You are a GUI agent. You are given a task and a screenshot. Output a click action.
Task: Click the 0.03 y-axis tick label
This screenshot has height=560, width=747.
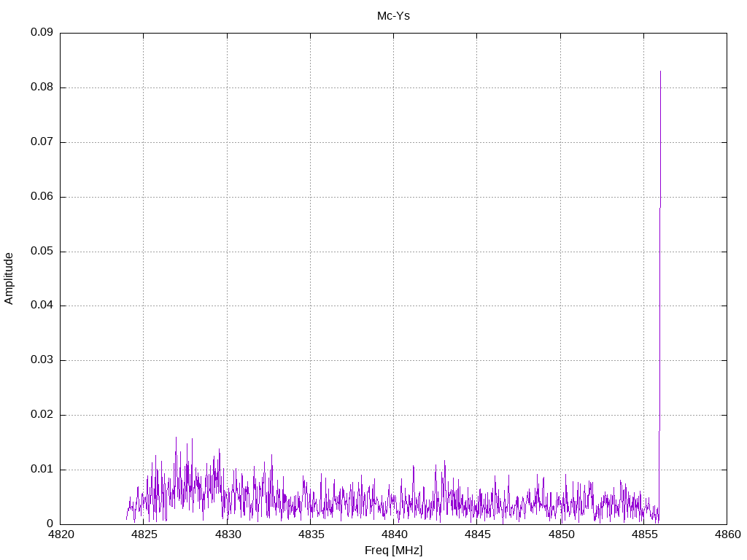pyautogui.click(x=42, y=360)
